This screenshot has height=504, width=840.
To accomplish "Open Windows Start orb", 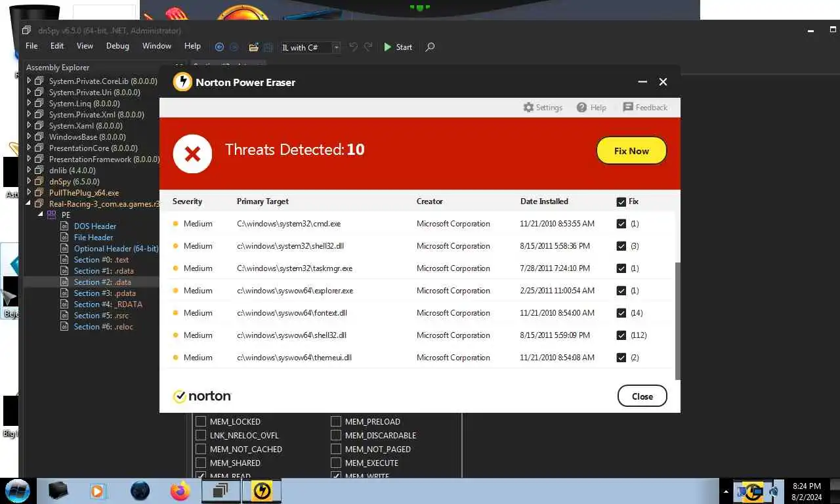I will coord(17,491).
